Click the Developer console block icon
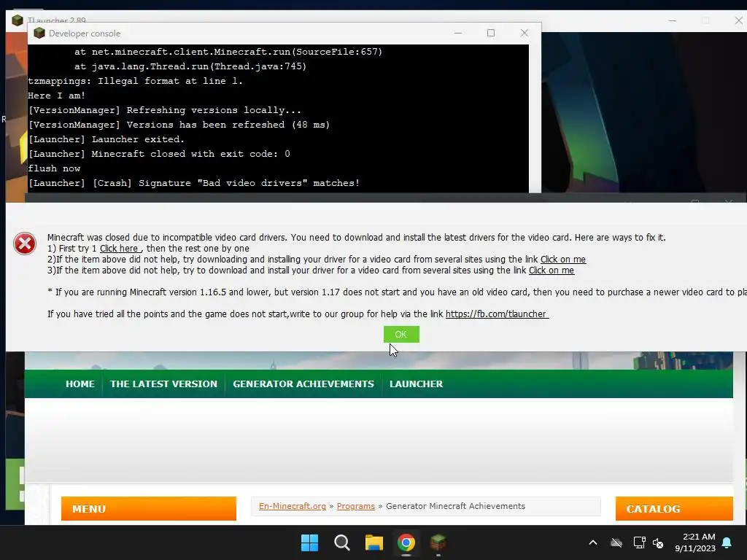This screenshot has height=560, width=747. [x=39, y=33]
